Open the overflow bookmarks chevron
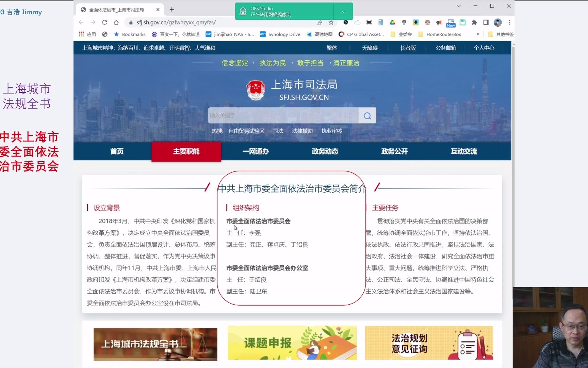 pyautogui.click(x=478, y=34)
